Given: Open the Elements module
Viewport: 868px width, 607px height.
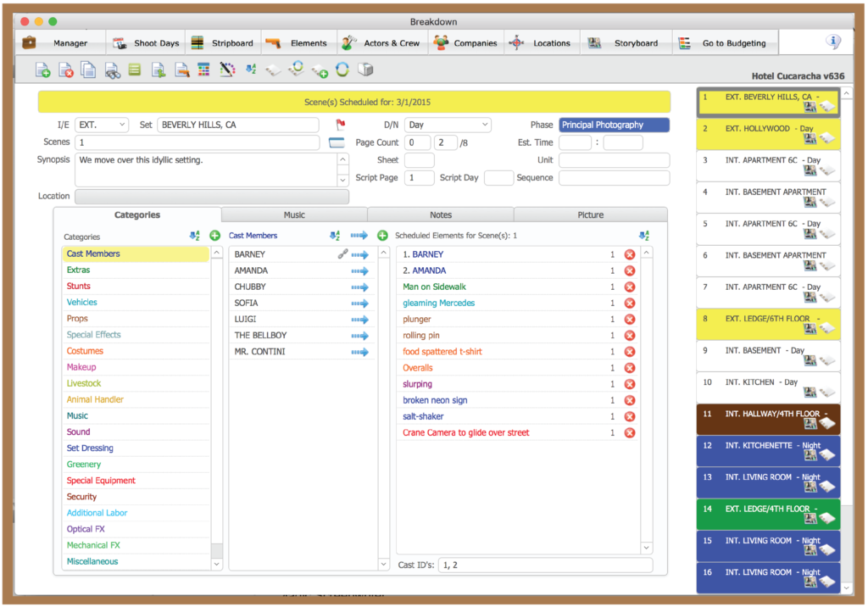Looking at the screenshot, I should pos(298,42).
